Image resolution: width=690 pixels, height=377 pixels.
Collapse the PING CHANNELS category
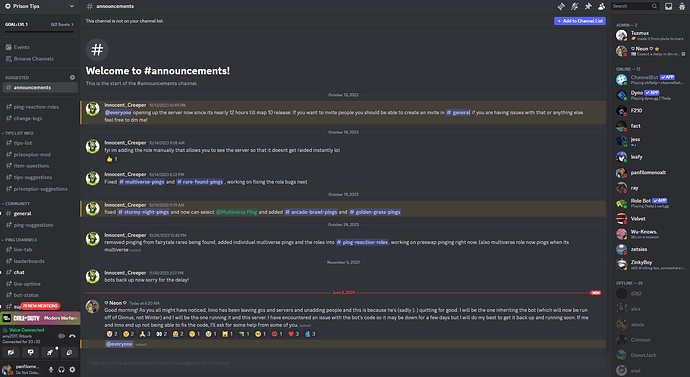pos(21,240)
